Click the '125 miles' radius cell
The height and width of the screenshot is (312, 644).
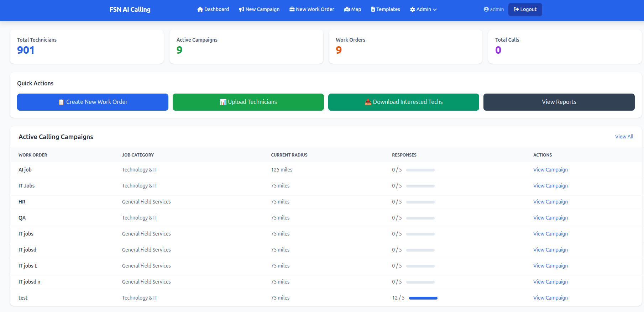(x=282, y=170)
